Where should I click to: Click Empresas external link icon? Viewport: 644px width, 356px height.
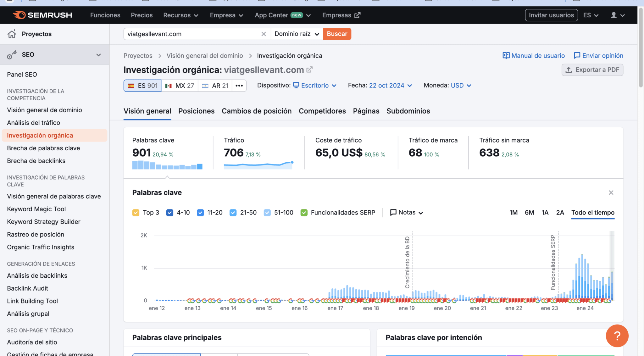(358, 15)
